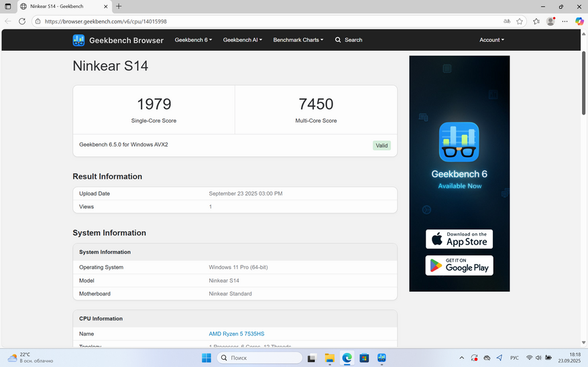Image resolution: width=588 pixels, height=367 pixels.
Task: Click the Geekbench Browser logo icon
Action: 78,40
